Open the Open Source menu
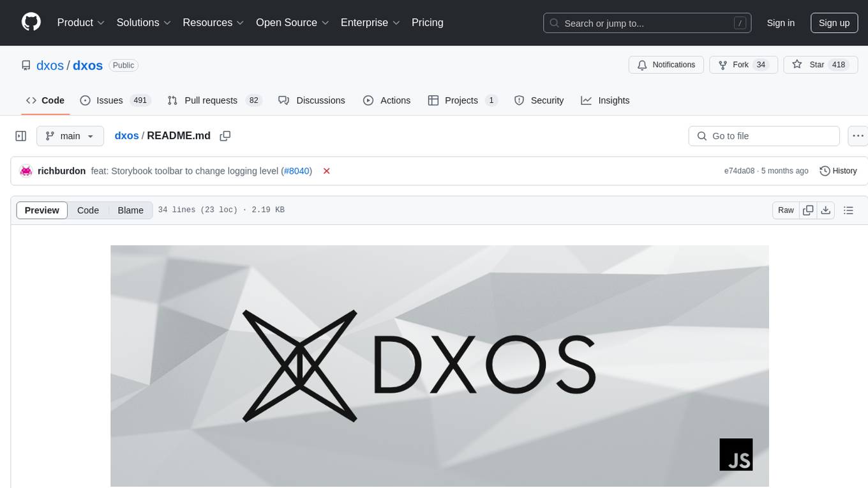 tap(292, 22)
